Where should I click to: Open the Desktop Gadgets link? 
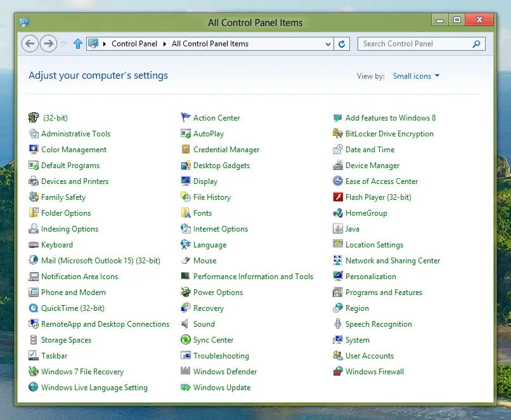tap(222, 166)
